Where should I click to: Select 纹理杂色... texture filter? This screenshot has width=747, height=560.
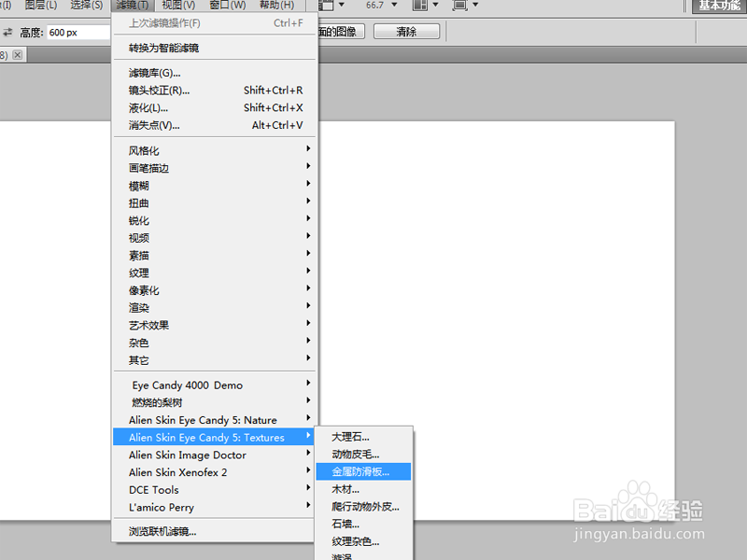(x=363, y=541)
